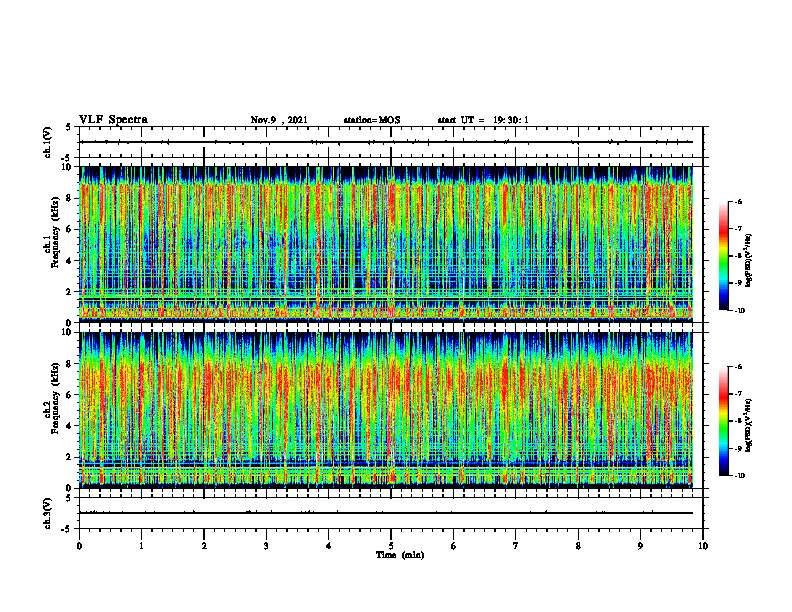The image size is (792, 612).
Task: Select the "start UT = 19:30: 1" text
Action: click(x=483, y=120)
